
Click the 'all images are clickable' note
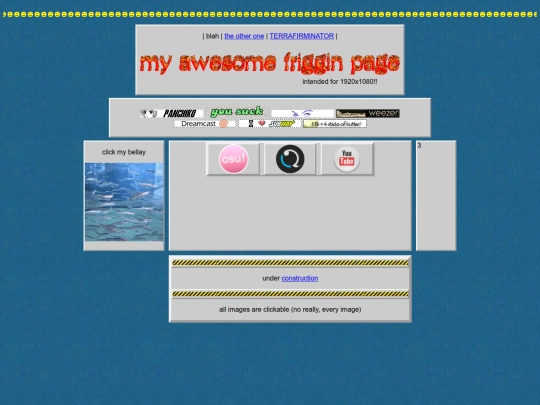click(x=290, y=310)
